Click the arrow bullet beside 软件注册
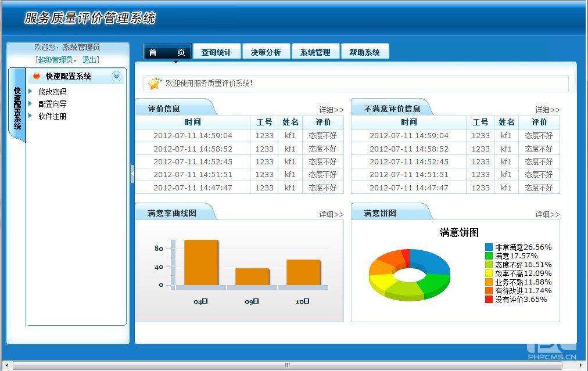The image size is (588, 371). point(31,116)
